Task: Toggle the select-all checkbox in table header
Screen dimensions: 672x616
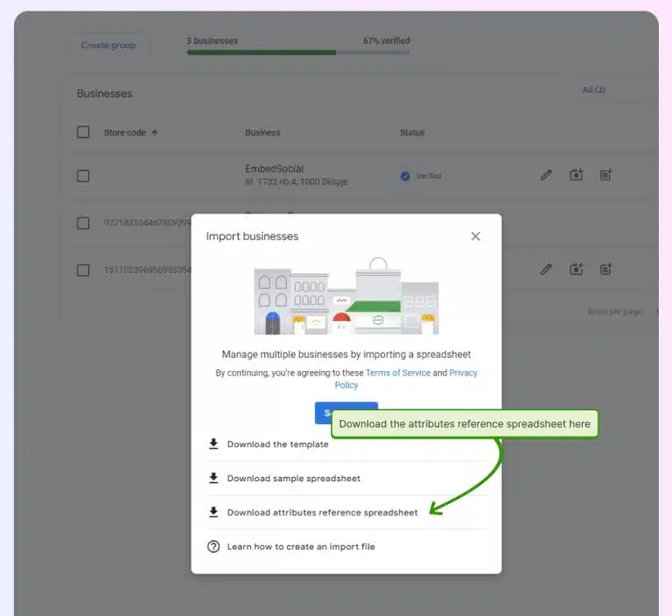Action: pos(83,132)
